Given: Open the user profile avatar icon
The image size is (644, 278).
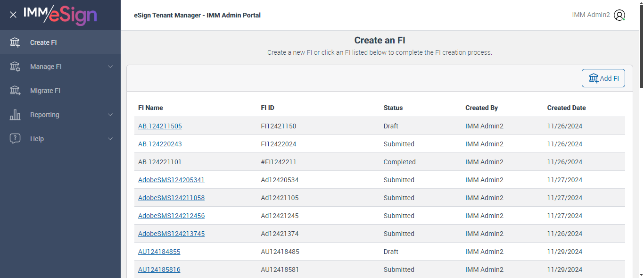Looking at the screenshot, I should (619, 15).
